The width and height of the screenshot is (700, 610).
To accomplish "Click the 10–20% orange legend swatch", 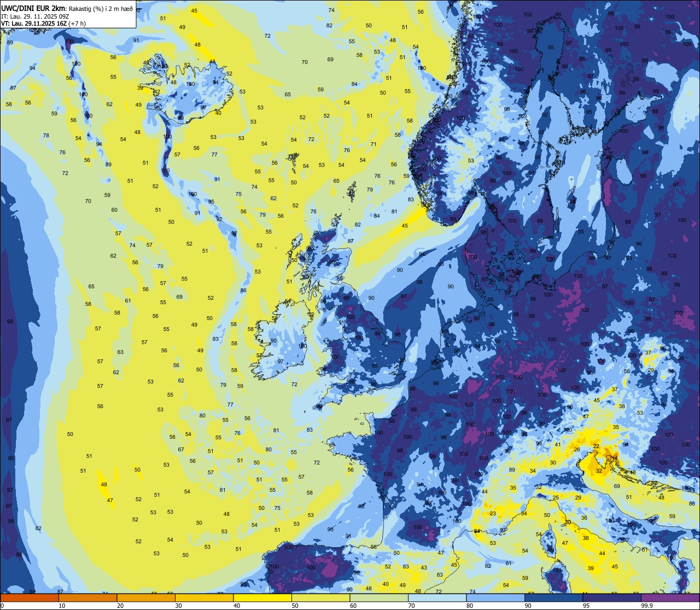I will pyautogui.click(x=87, y=598).
